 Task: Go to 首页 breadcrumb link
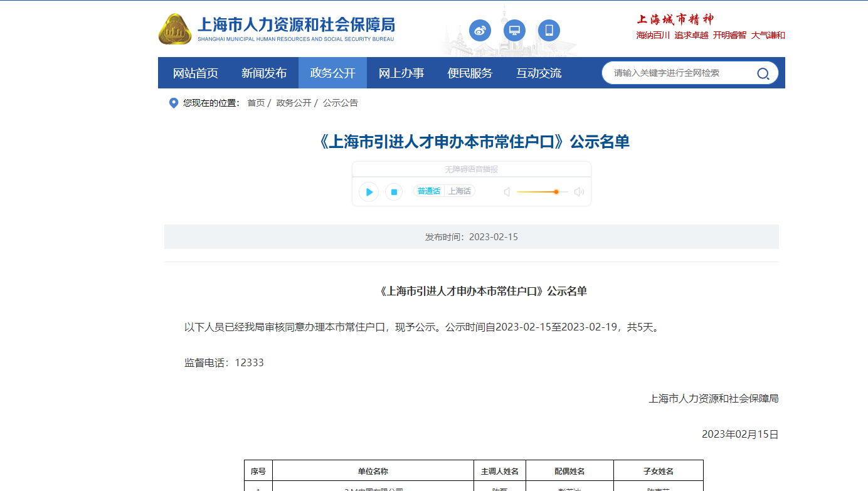tap(256, 103)
